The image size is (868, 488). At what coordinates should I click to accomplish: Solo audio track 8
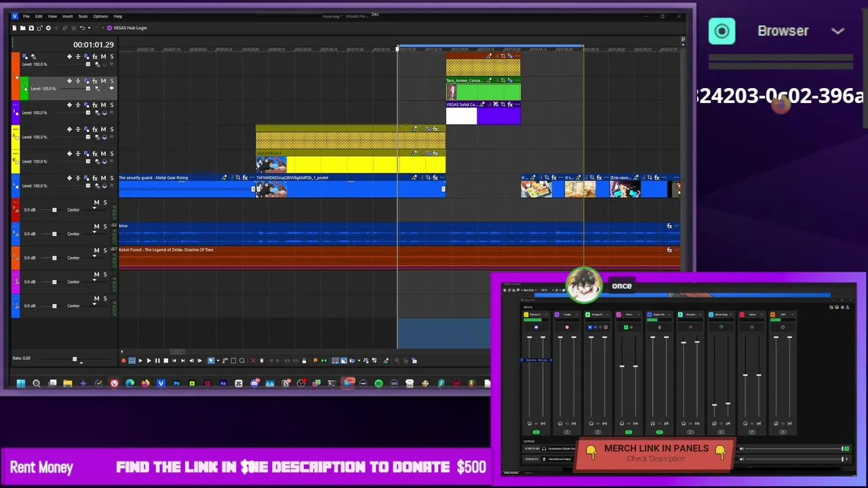(x=105, y=226)
